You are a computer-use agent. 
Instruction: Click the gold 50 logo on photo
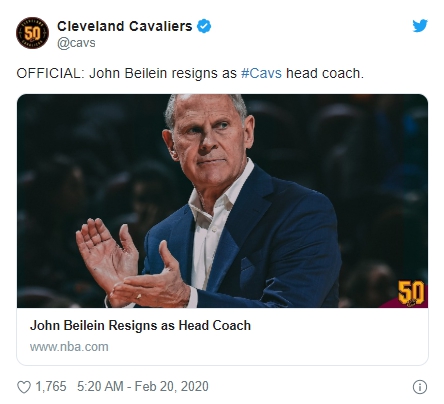click(411, 293)
